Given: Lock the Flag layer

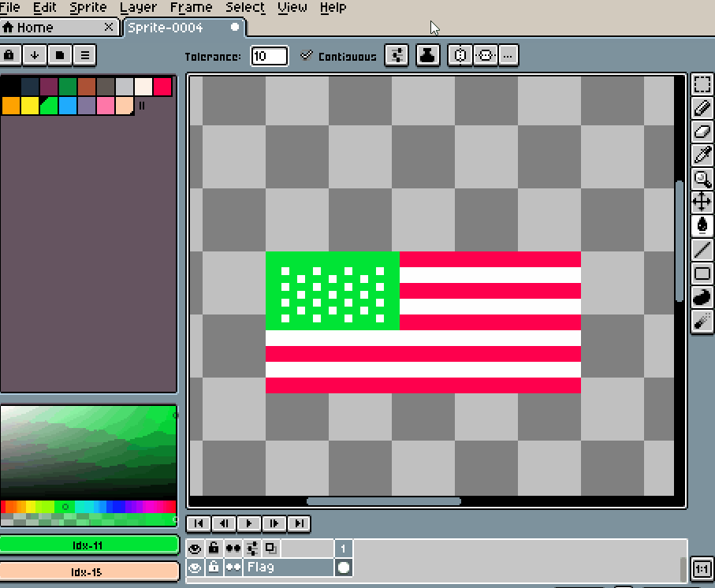Looking at the screenshot, I should point(214,568).
